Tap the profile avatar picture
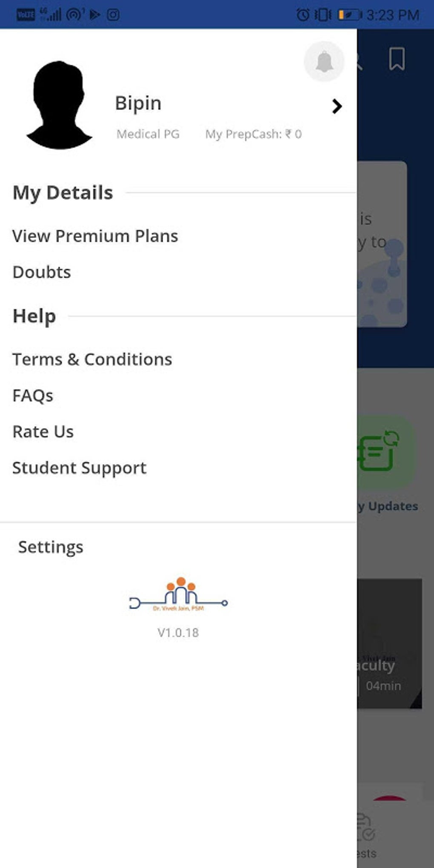434x868 pixels. [59, 105]
